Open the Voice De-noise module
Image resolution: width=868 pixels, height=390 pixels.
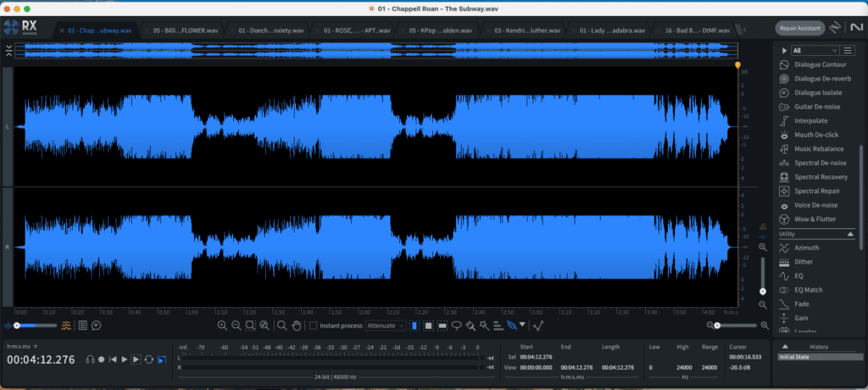click(x=808, y=205)
